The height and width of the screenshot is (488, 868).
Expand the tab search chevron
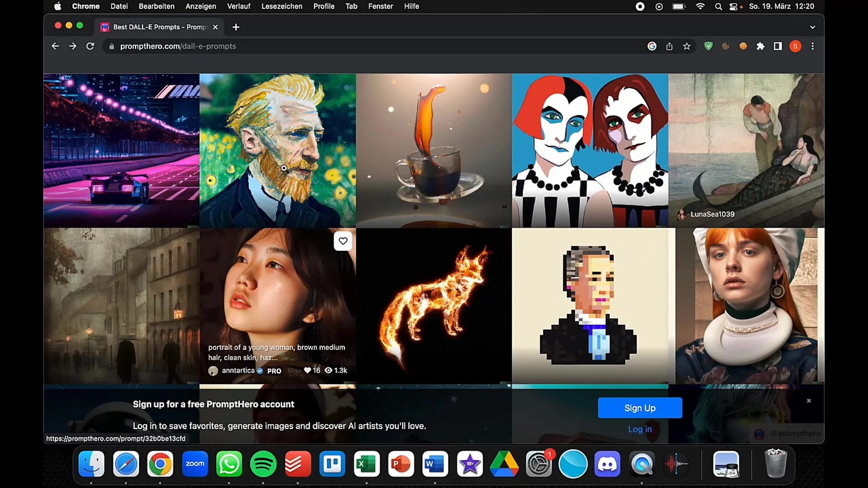click(812, 27)
